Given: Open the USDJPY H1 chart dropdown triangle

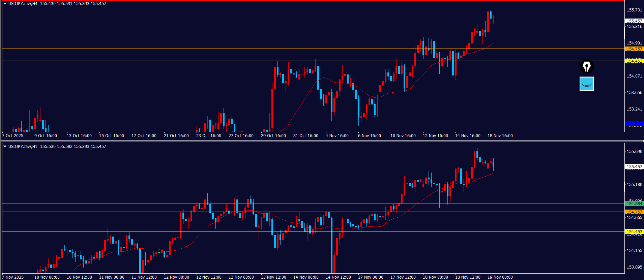Looking at the screenshot, I should pyautogui.click(x=5, y=147).
